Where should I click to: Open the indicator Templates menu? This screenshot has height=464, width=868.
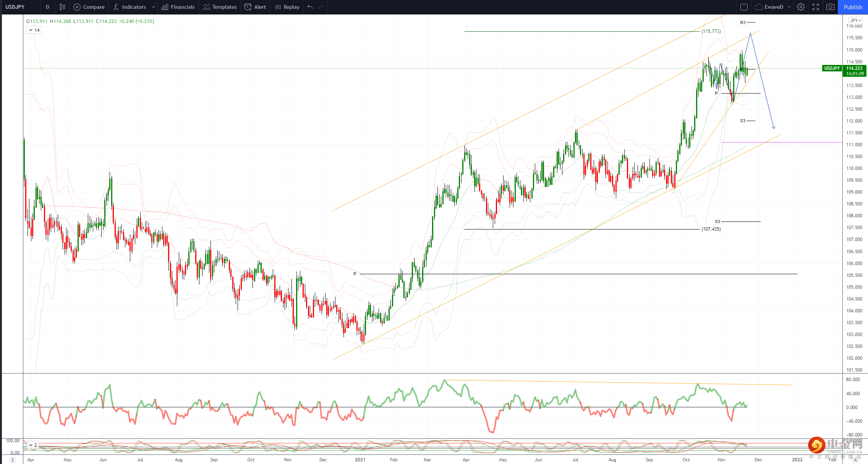(220, 7)
